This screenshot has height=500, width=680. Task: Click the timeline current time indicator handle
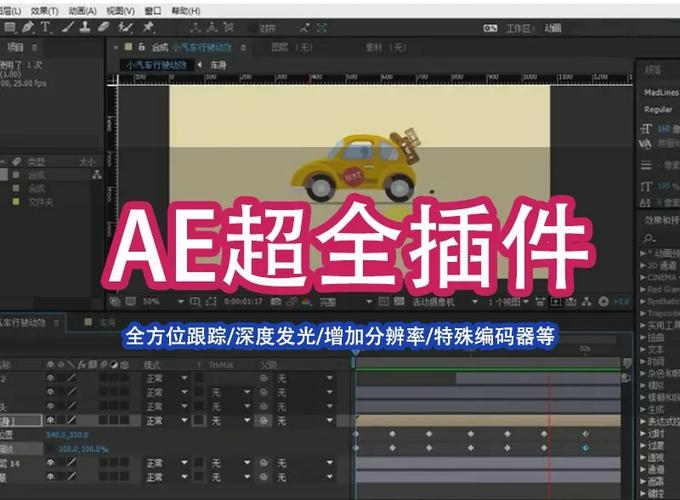tap(356, 355)
